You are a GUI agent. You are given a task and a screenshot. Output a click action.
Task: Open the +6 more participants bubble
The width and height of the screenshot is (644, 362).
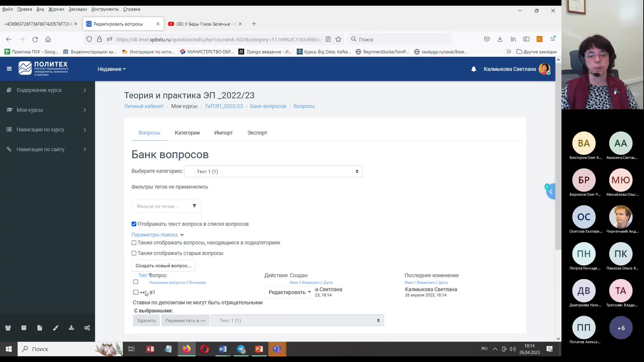coord(621,328)
